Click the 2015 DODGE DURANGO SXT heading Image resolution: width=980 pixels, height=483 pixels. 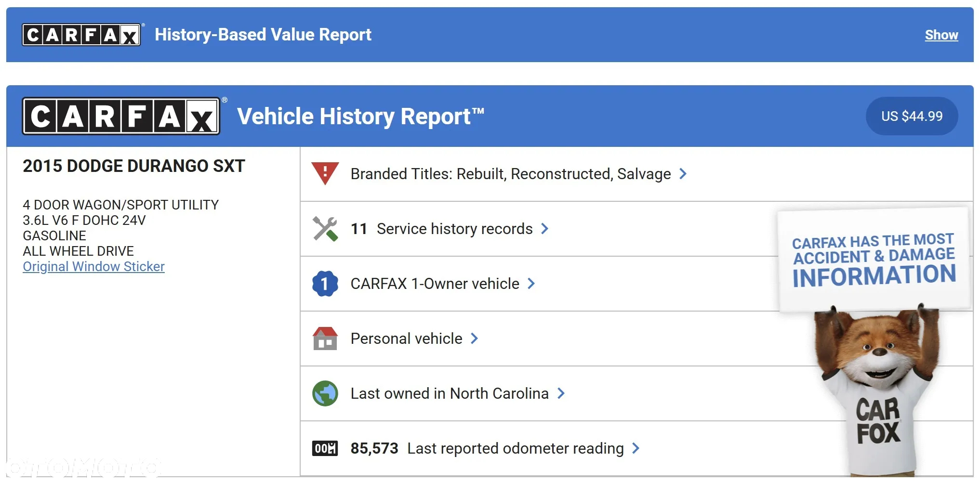pos(134,166)
